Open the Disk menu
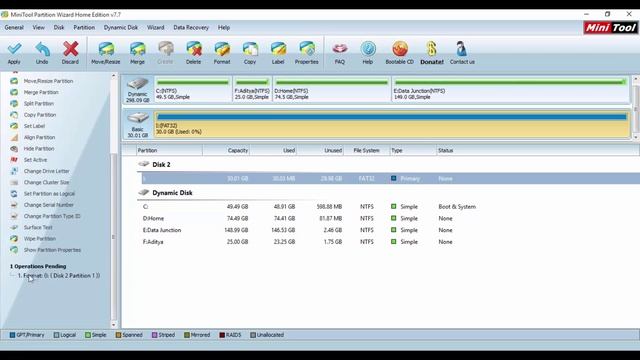This screenshot has height=360, width=640. [x=59, y=27]
